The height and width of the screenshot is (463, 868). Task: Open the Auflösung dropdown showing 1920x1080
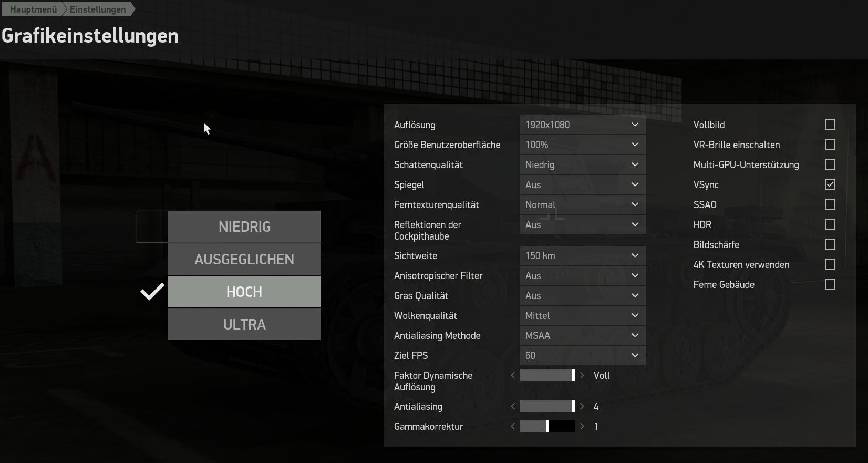pyautogui.click(x=583, y=125)
